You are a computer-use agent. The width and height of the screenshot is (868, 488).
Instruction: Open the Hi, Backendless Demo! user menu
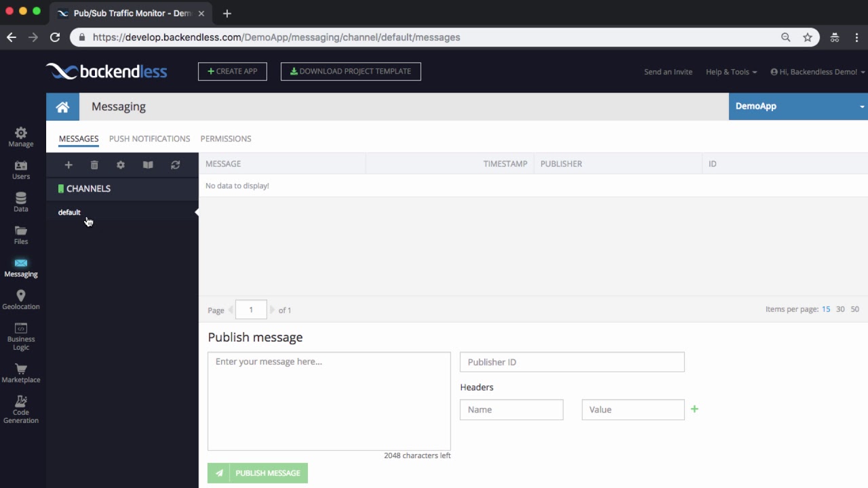coord(818,72)
